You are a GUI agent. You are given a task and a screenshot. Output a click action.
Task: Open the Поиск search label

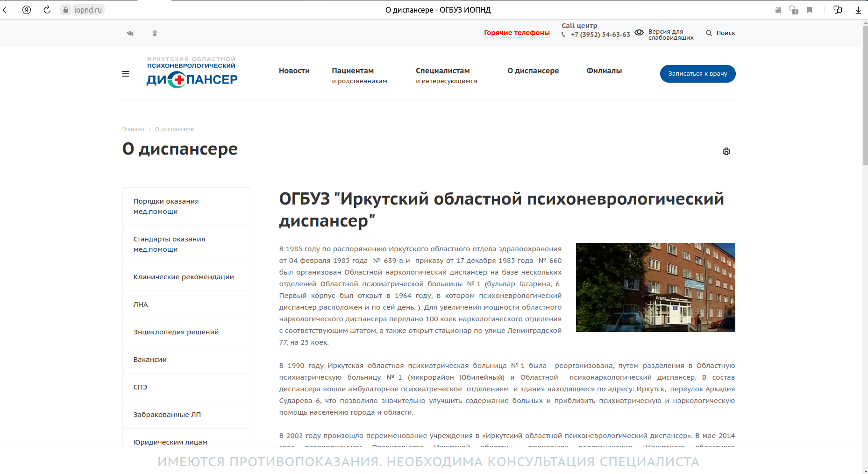pyautogui.click(x=726, y=33)
